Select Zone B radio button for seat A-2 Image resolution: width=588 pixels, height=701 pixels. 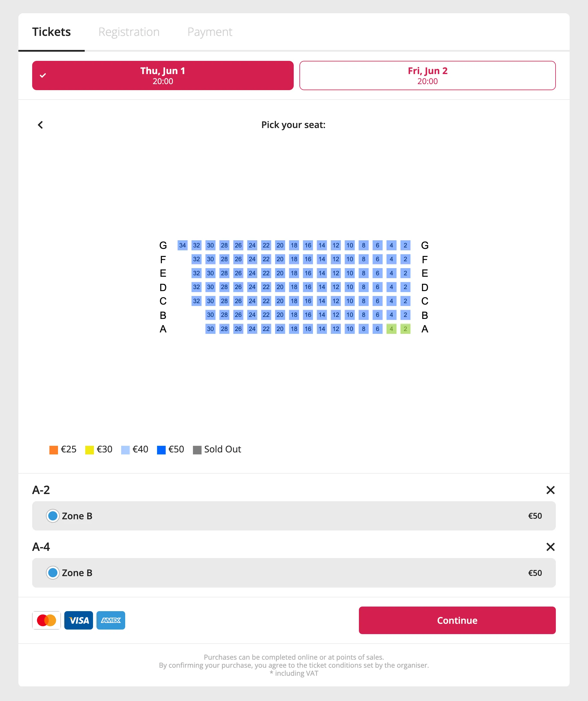pos(53,516)
